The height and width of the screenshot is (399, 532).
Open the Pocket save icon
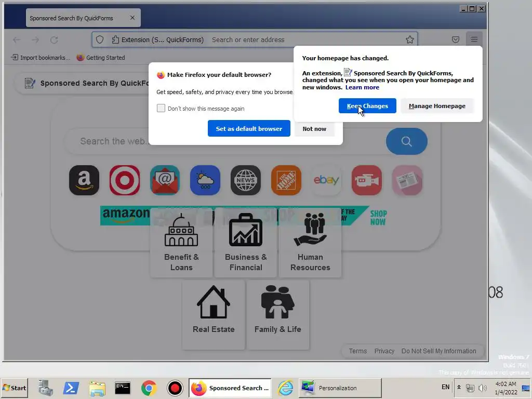tap(455, 39)
